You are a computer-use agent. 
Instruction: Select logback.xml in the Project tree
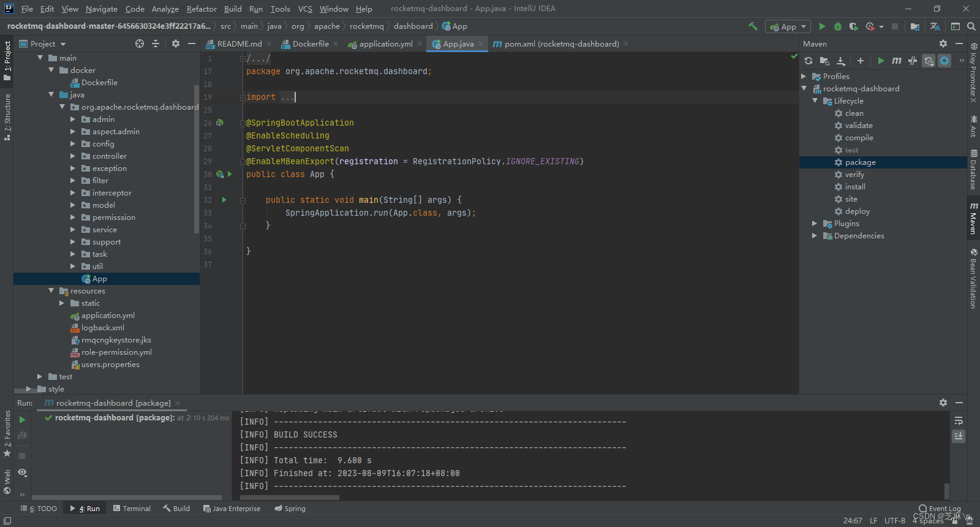point(103,327)
